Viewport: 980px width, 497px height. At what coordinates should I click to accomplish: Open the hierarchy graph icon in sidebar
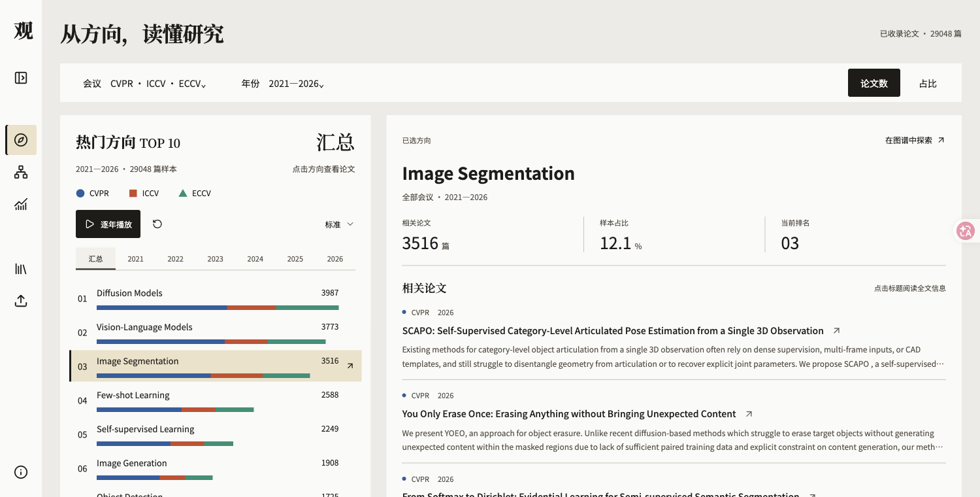21,172
